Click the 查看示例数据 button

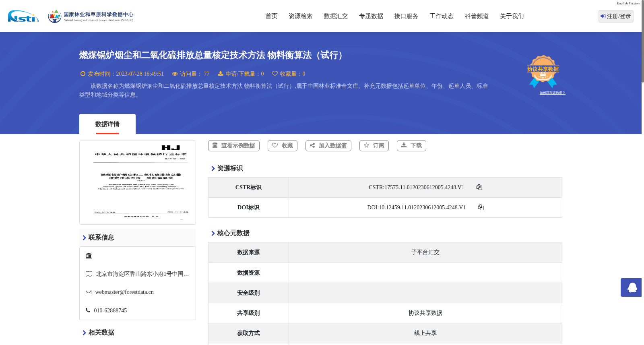click(x=234, y=146)
